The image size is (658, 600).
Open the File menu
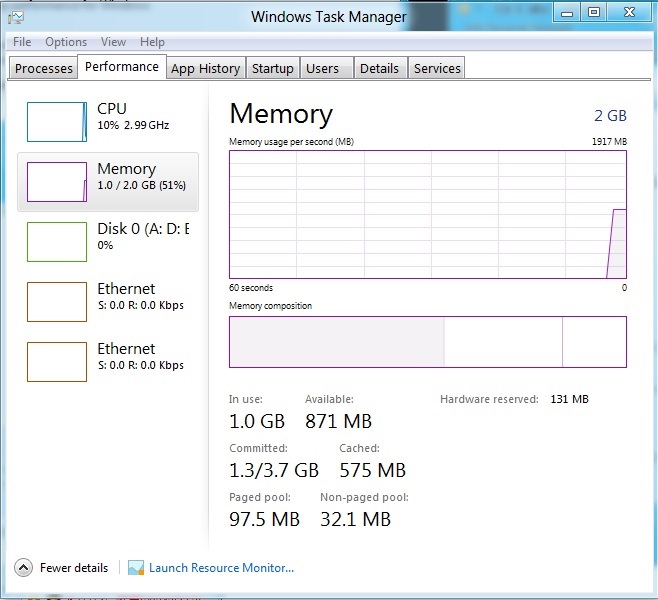22,42
